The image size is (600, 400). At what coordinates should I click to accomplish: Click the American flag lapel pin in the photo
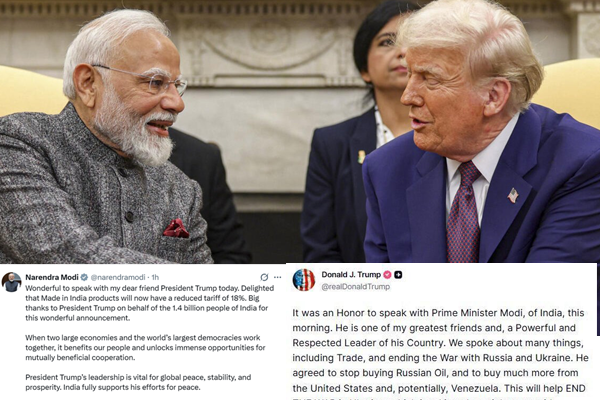tap(513, 196)
